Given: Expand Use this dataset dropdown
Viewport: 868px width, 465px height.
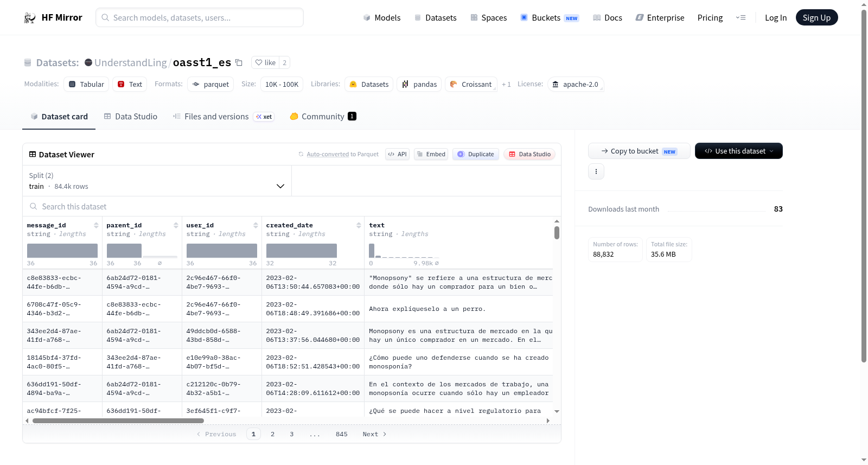Looking at the screenshot, I should [x=738, y=151].
